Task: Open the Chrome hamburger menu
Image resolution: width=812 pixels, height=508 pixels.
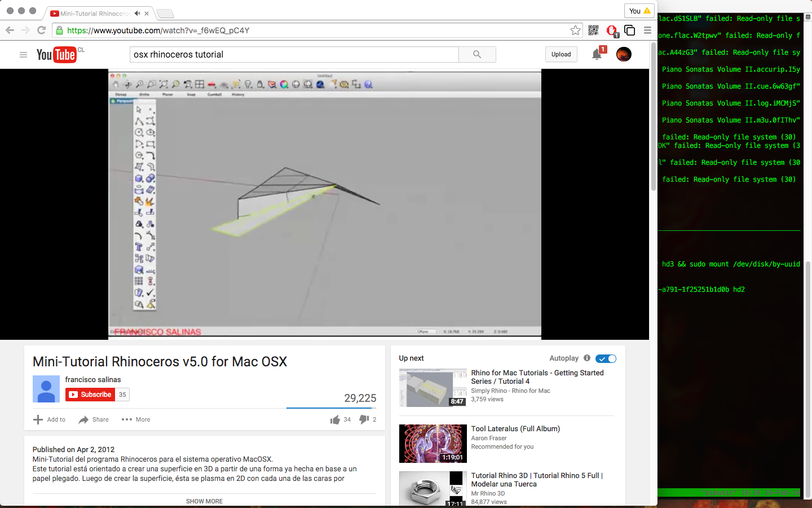Action: pos(647,30)
